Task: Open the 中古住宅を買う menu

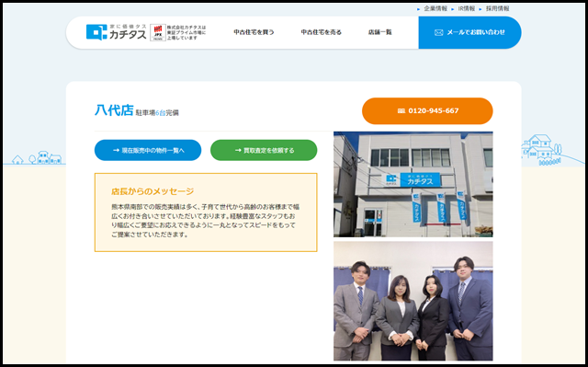Action: pos(254,32)
